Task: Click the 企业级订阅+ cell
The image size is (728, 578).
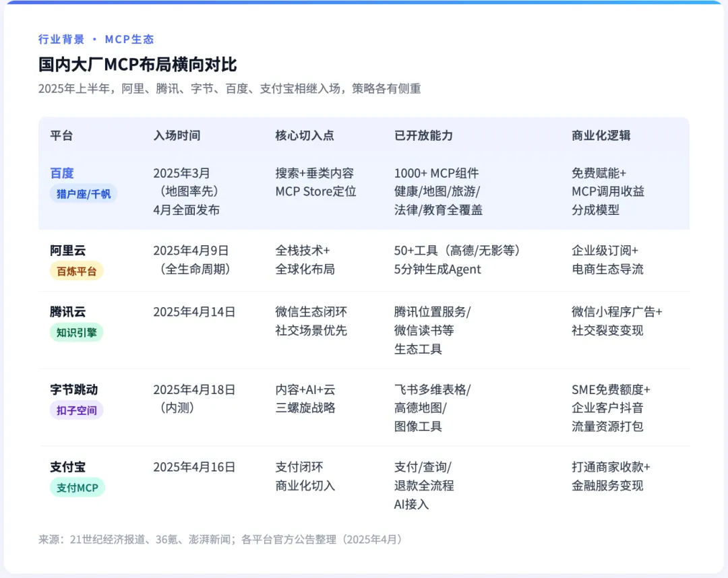Action: click(607, 260)
